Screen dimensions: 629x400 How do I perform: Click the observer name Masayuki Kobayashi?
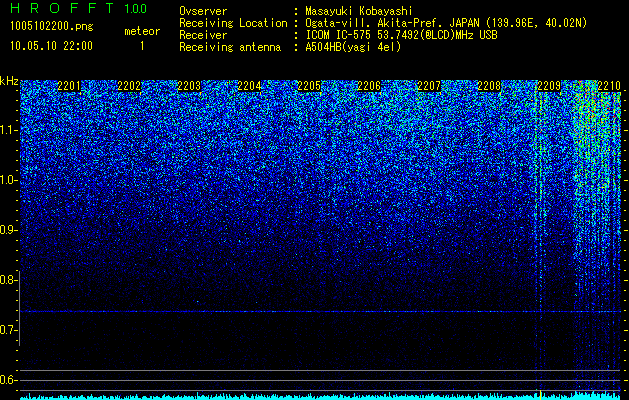click(359, 11)
